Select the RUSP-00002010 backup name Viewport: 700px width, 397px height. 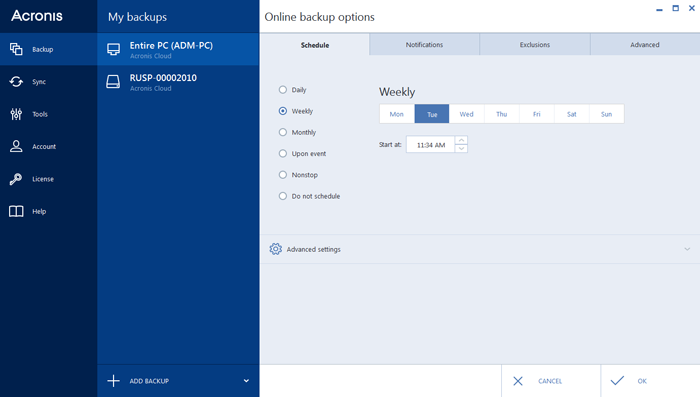coord(163,78)
